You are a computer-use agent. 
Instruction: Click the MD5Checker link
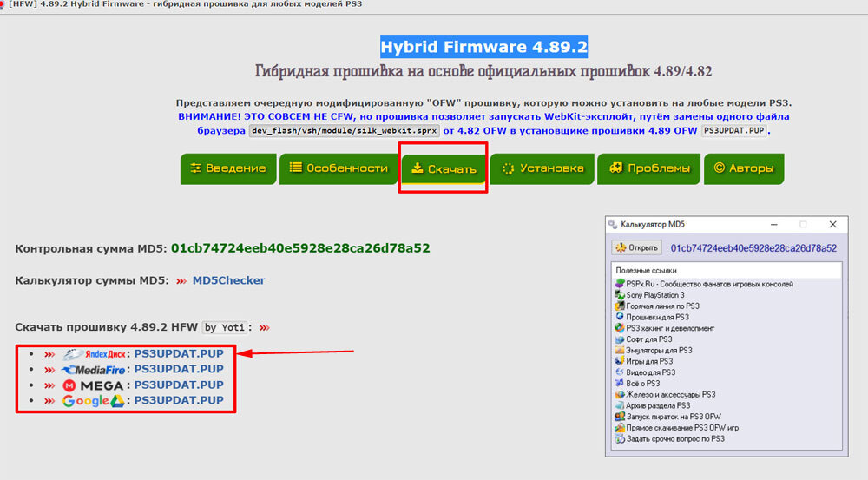(228, 280)
